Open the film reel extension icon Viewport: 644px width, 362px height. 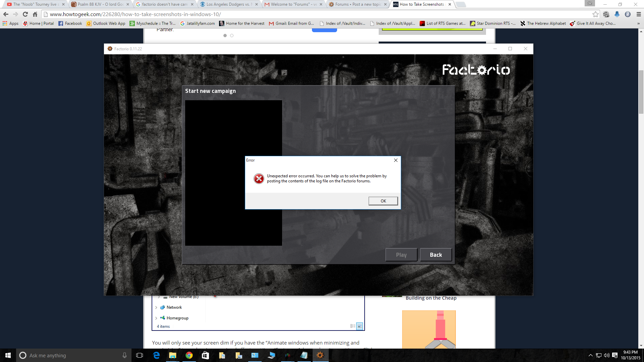pyautogui.click(x=606, y=14)
